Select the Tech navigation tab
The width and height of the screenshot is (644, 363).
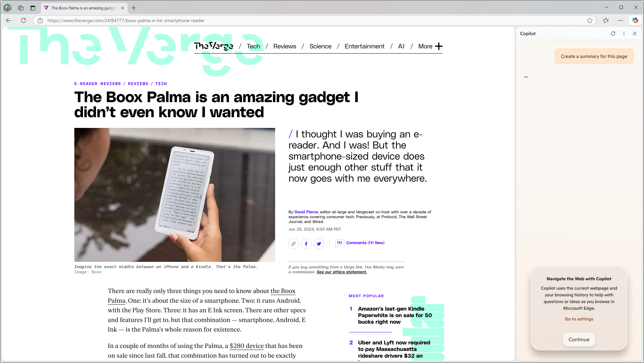coord(254,46)
